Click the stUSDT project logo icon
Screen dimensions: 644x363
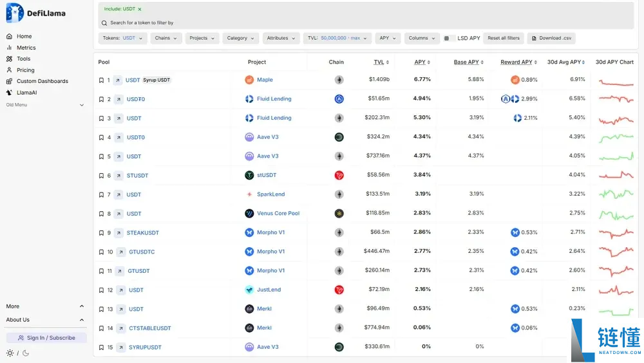pyautogui.click(x=249, y=175)
